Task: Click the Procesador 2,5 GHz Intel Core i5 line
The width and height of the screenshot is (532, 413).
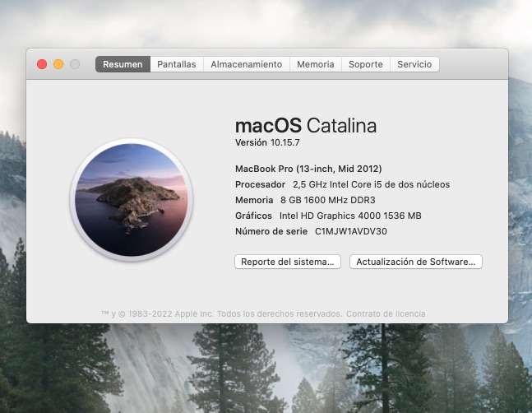Action: (x=342, y=184)
